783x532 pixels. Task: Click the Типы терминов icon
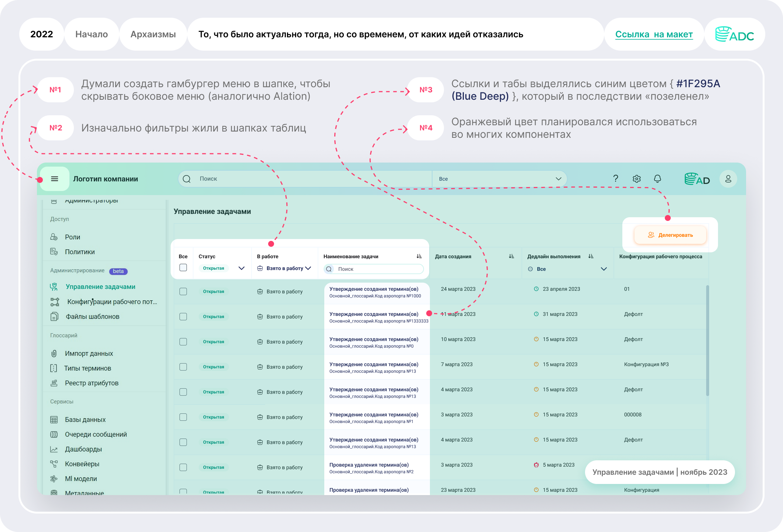pos(54,368)
